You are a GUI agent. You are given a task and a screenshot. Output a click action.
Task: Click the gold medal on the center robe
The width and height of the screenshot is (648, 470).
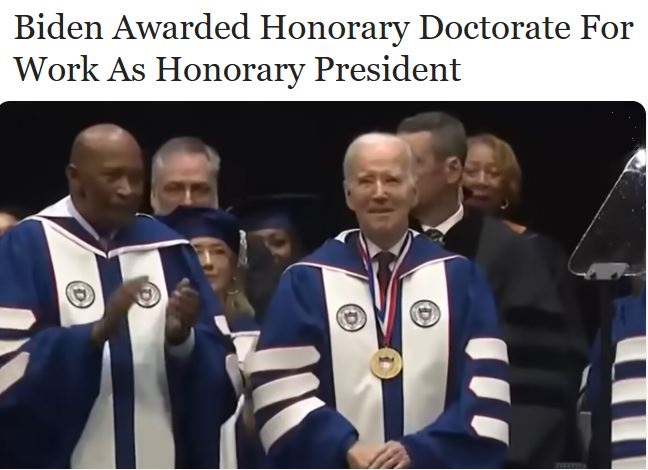(x=386, y=363)
